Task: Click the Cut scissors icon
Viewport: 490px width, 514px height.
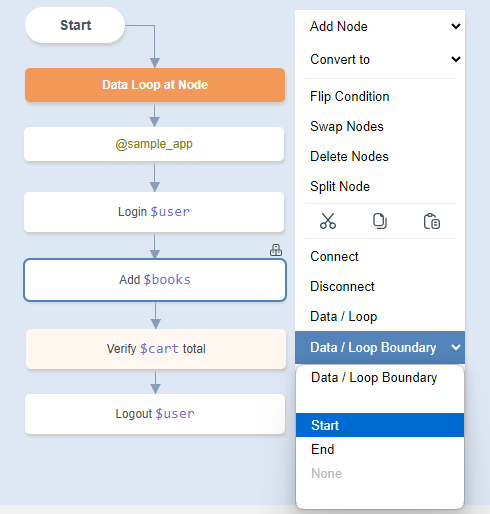Action: point(328,221)
